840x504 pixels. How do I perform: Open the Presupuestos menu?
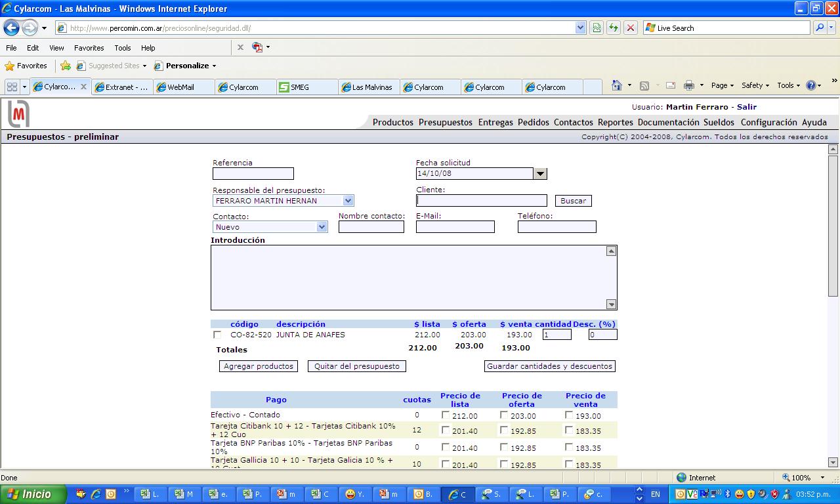pos(445,122)
